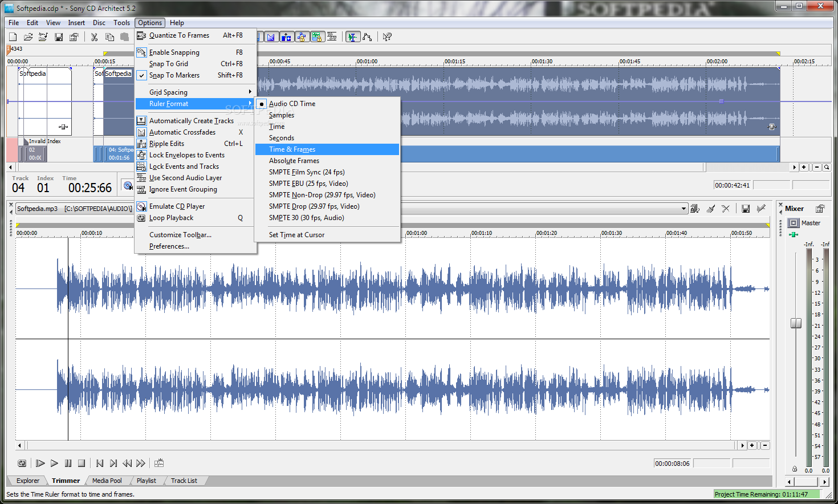Viewport: 838px width, 504px height.
Task: Click Play from Start in Trimmer
Action: pos(40,463)
